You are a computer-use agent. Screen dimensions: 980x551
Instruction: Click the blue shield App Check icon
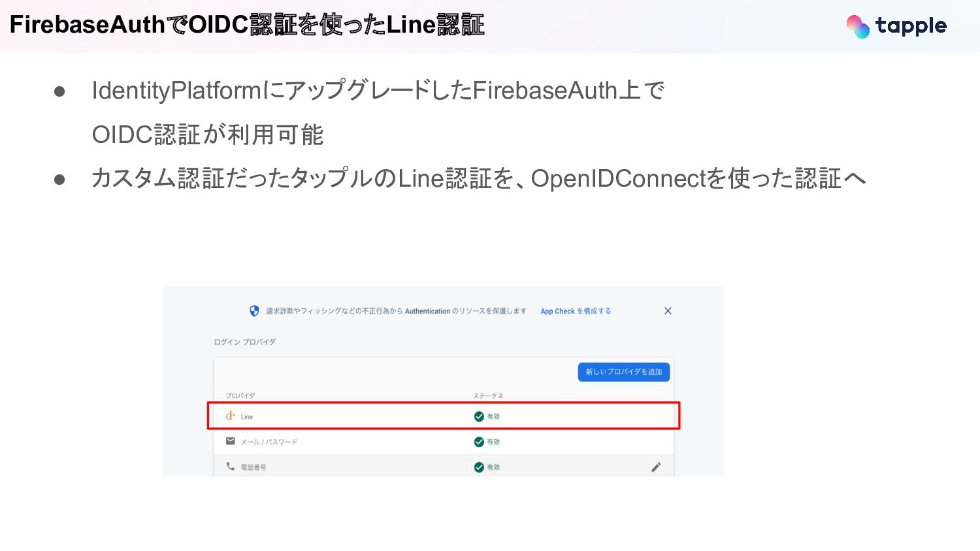coord(255,311)
